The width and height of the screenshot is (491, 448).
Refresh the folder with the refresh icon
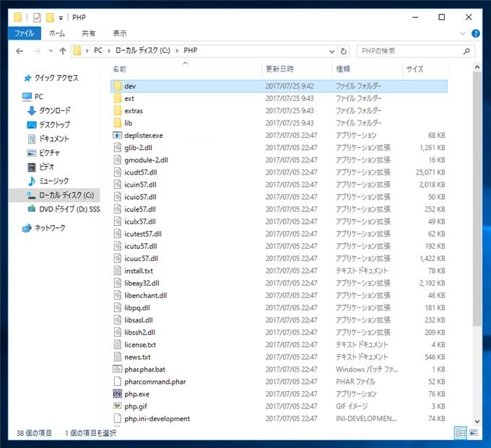pyautogui.click(x=344, y=51)
